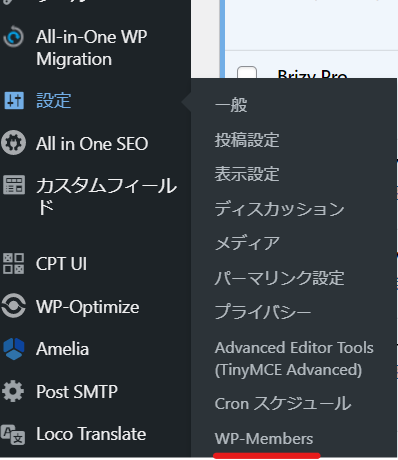
Task: Select 表示設定 from the flyout
Action: pyautogui.click(x=247, y=174)
